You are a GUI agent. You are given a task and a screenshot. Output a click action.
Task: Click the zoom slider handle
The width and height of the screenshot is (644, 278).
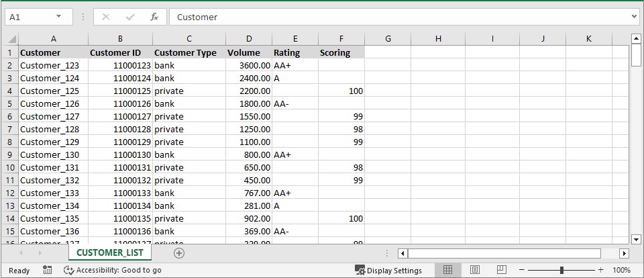(561, 270)
